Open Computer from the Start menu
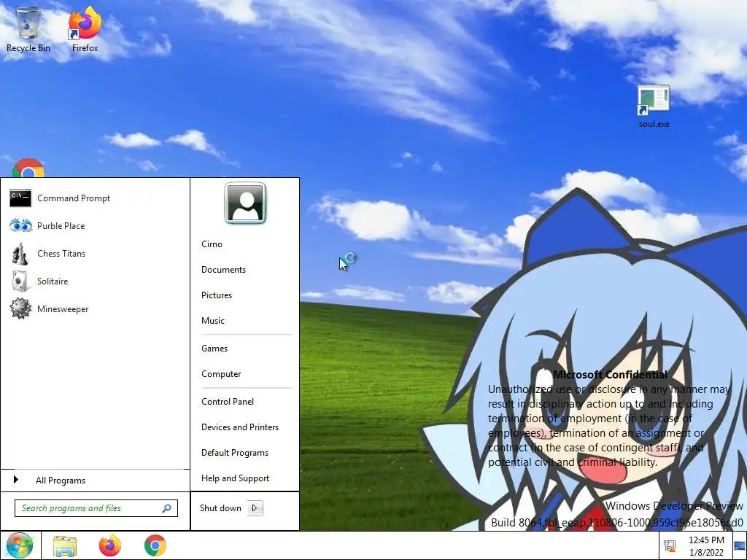The height and width of the screenshot is (560, 747). click(x=221, y=374)
